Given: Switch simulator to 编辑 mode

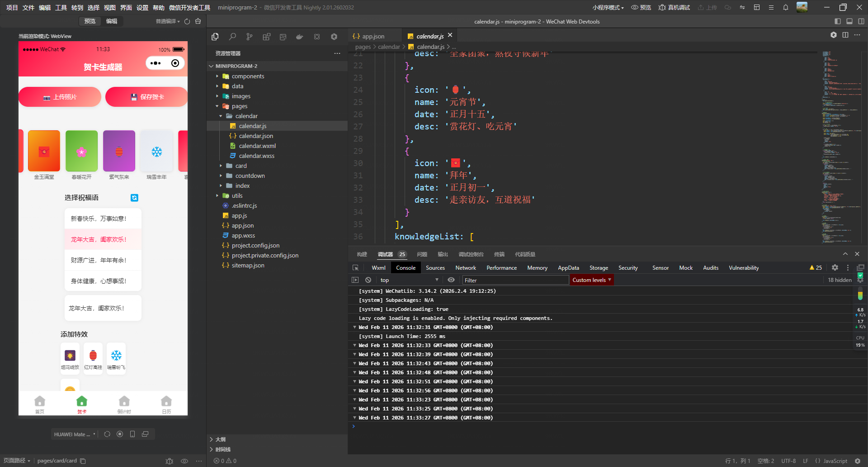Looking at the screenshot, I should coord(112,21).
